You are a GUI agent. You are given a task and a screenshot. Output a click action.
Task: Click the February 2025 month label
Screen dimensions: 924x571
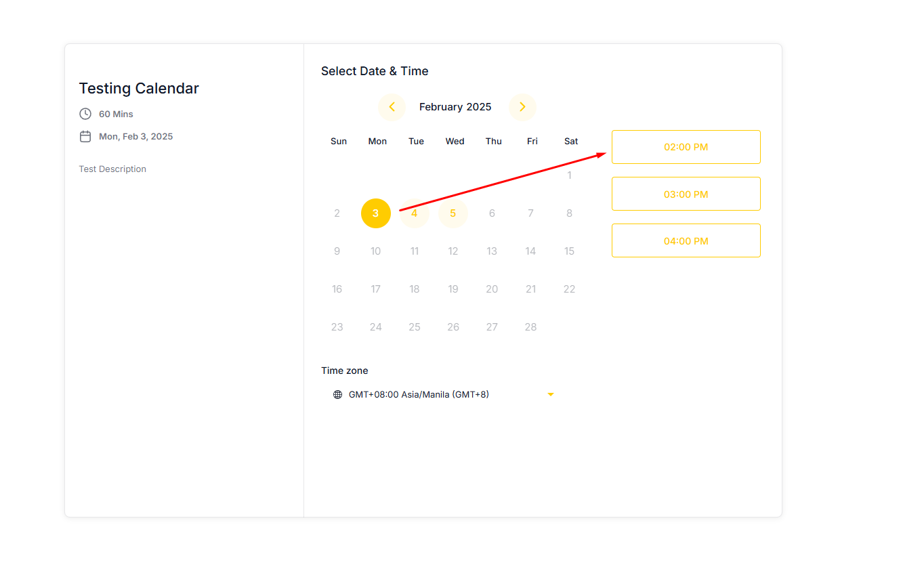(455, 107)
